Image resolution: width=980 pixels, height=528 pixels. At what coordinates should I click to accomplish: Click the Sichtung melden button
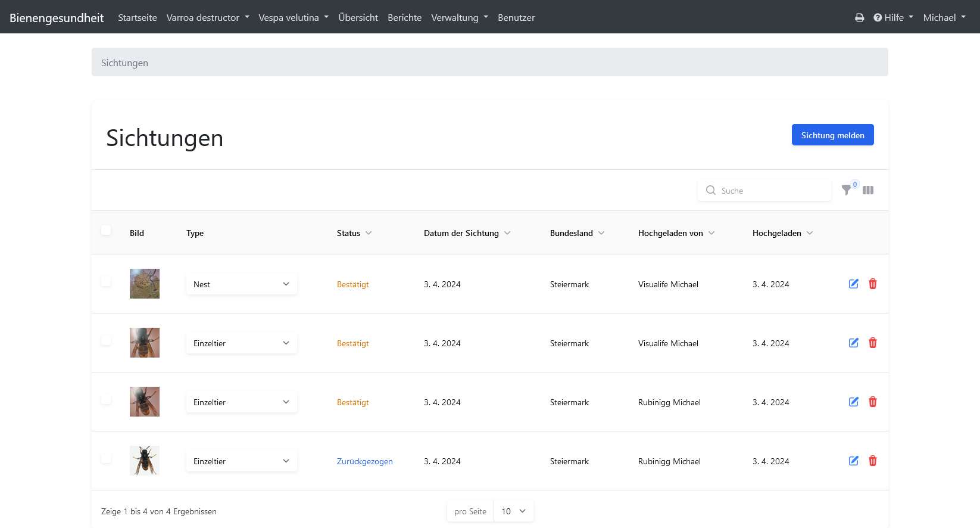coord(832,135)
